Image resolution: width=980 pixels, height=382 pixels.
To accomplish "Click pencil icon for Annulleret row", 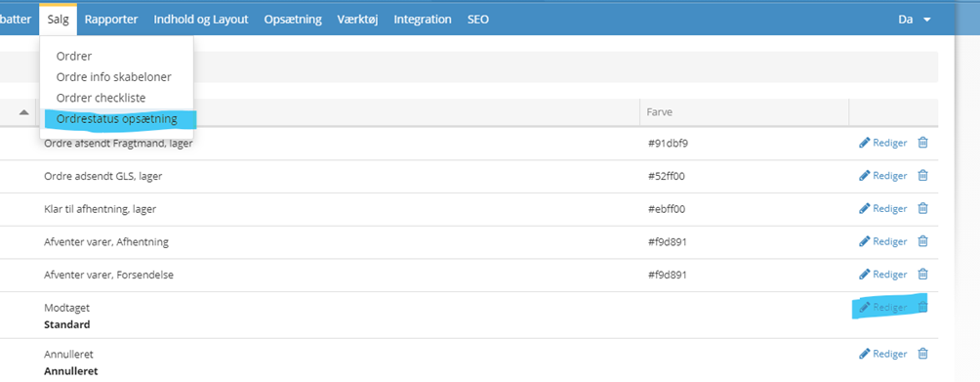I will point(865,354).
